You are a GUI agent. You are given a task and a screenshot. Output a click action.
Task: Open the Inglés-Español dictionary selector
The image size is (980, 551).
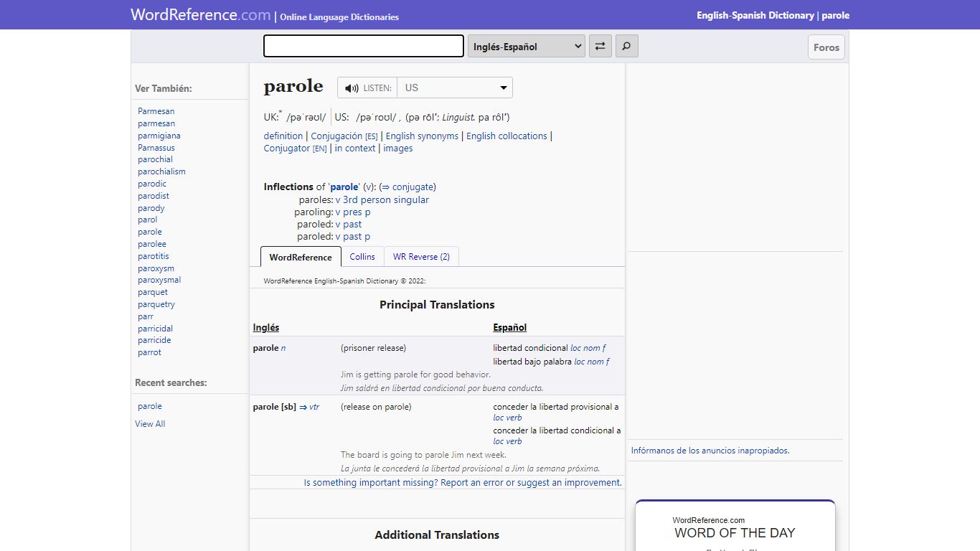coord(527,47)
